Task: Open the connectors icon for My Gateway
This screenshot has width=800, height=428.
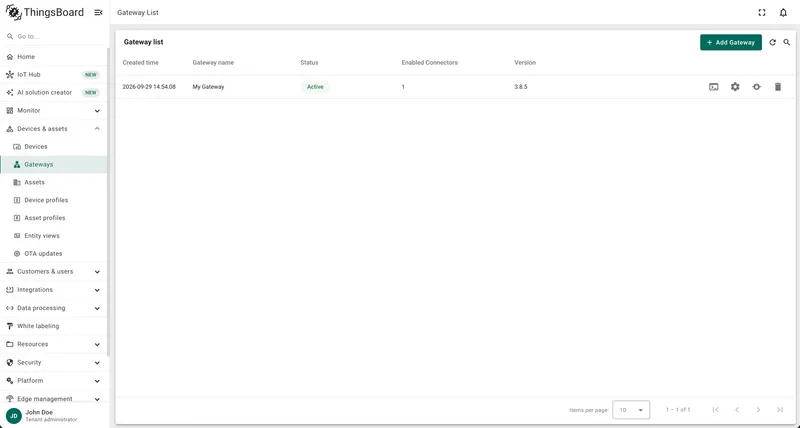Action: pos(756,87)
